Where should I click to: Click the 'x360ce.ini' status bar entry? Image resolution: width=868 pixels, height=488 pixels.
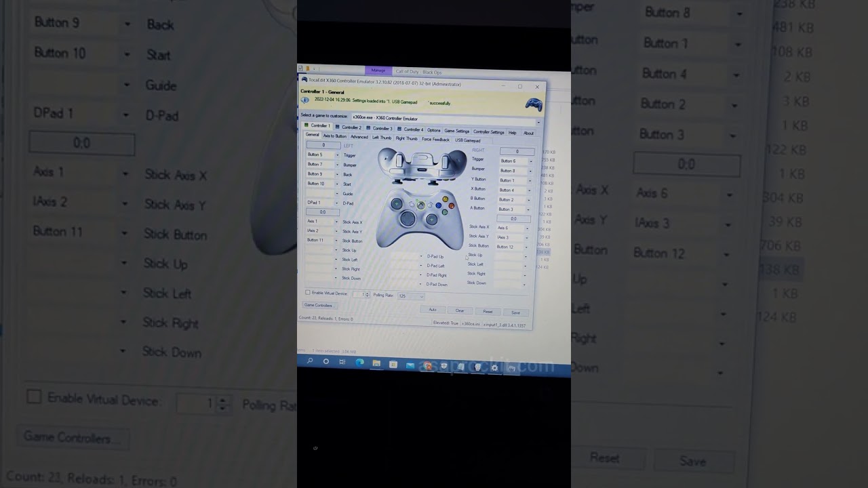471,323
